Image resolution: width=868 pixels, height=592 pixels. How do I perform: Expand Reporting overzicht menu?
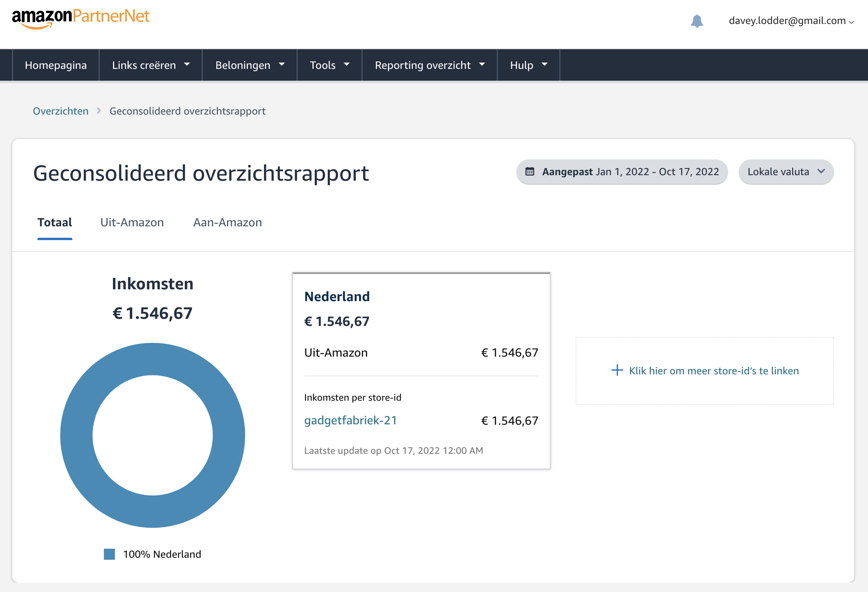(x=429, y=65)
